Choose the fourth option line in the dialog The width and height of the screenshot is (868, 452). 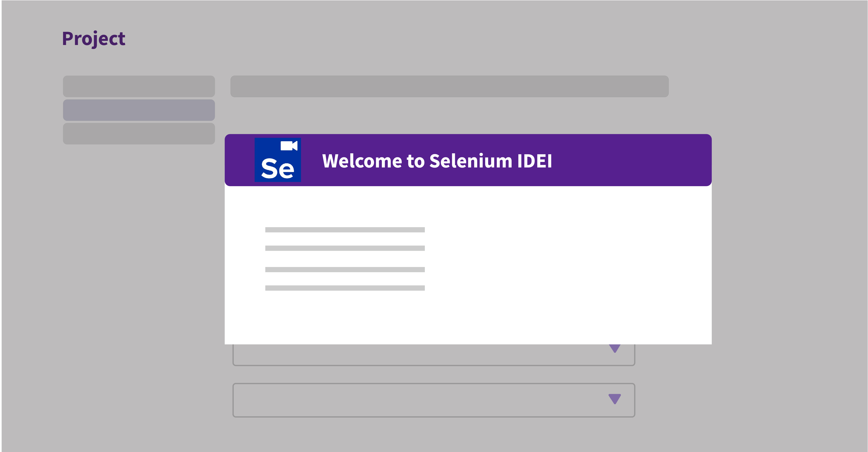coord(345,288)
